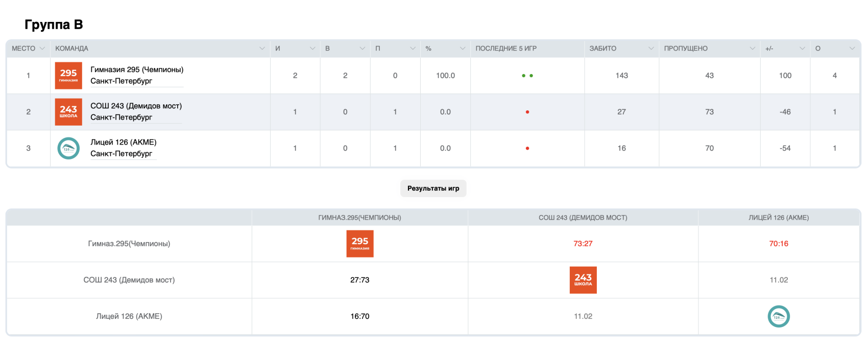Click red last-game dot in Лицей 126 row
The height and width of the screenshot is (353, 868).
point(527,148)
